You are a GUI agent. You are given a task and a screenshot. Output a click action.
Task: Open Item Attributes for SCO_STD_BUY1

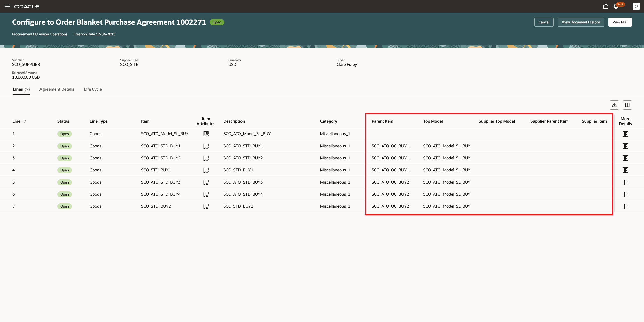pyautogui.click(x=206, y=170)
